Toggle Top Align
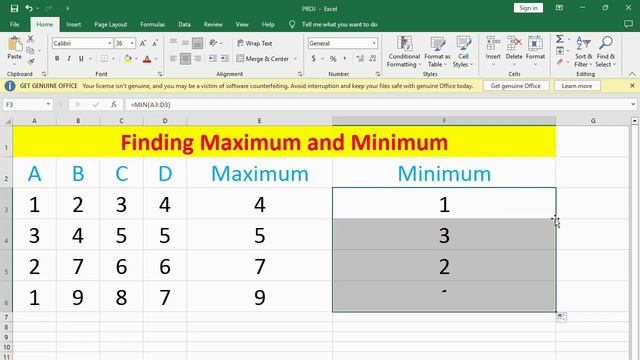Image resolution: width=640 pixels, height=360 pixels. 173,42
